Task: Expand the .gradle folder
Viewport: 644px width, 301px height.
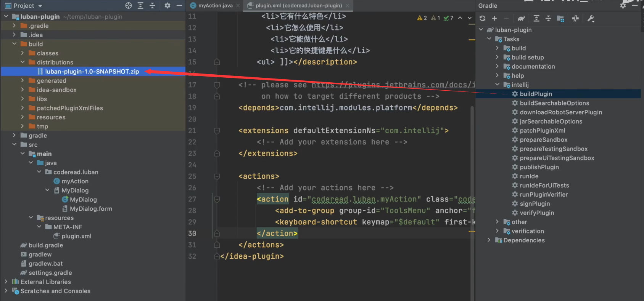Action: pyautogui.click(x=14, y=26)
